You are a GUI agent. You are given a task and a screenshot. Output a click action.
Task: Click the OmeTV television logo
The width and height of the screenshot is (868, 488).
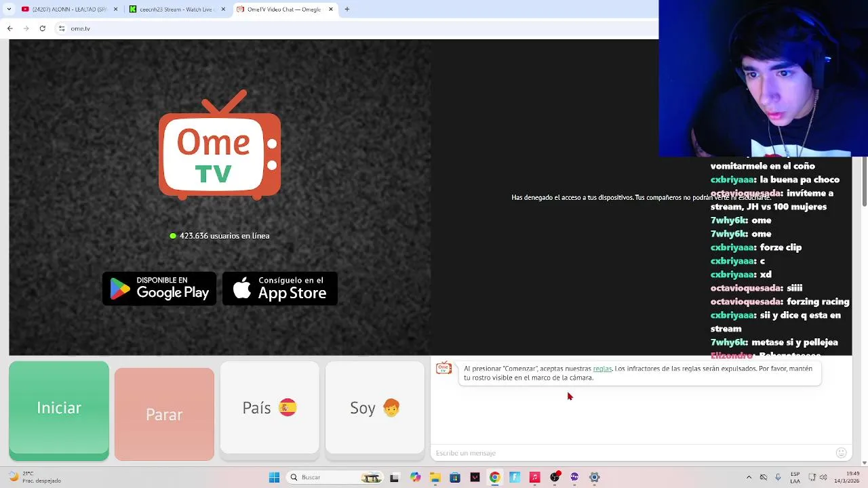point(220,145)
